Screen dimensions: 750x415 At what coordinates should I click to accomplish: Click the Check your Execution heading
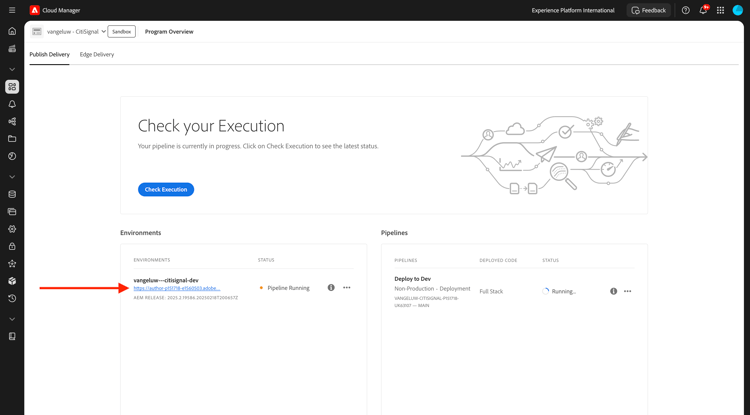click(x=211, y=126)
